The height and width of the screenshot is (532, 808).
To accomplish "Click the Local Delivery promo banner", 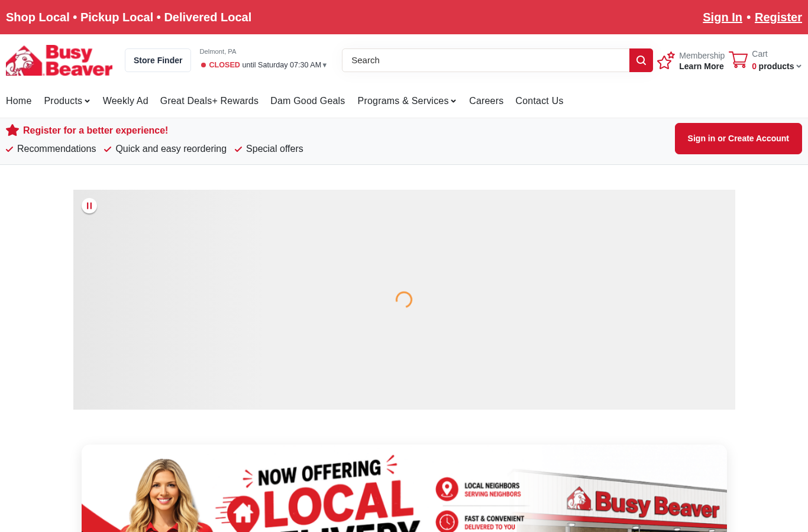I will coord(404,488).
